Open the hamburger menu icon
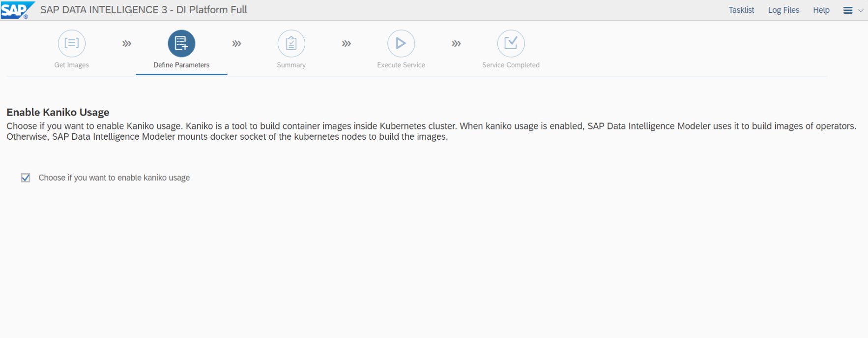 (x=847, y=10)
